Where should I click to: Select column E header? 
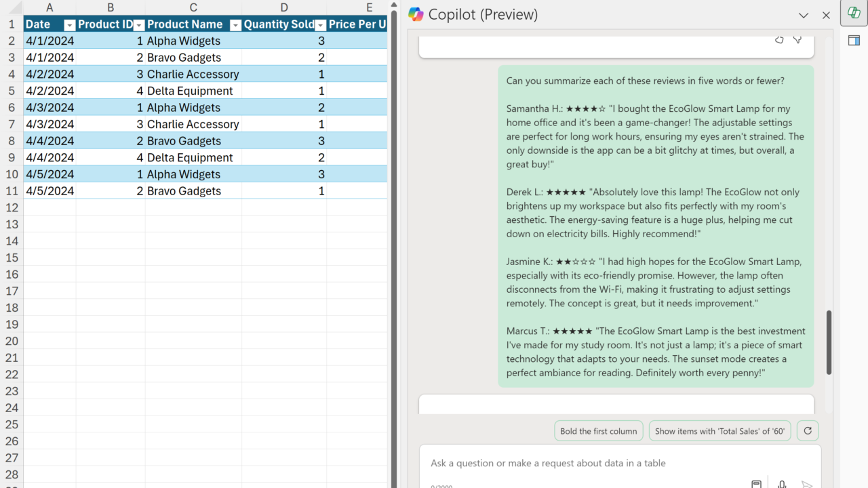click(x=357, y=7)
